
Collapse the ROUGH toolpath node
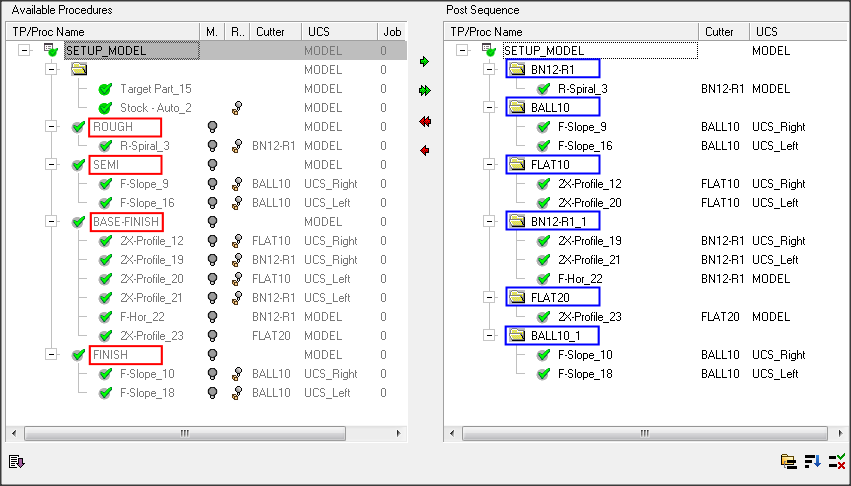(x=51, y=127)
